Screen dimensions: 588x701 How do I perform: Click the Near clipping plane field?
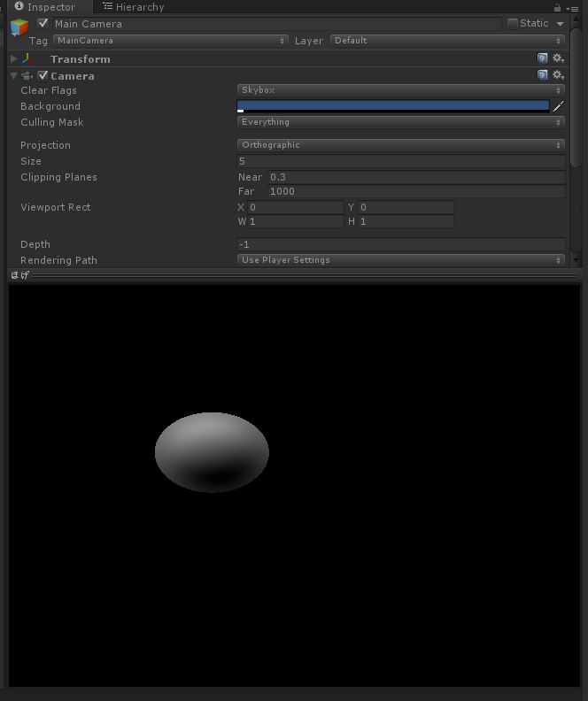(x=416, y=177)
